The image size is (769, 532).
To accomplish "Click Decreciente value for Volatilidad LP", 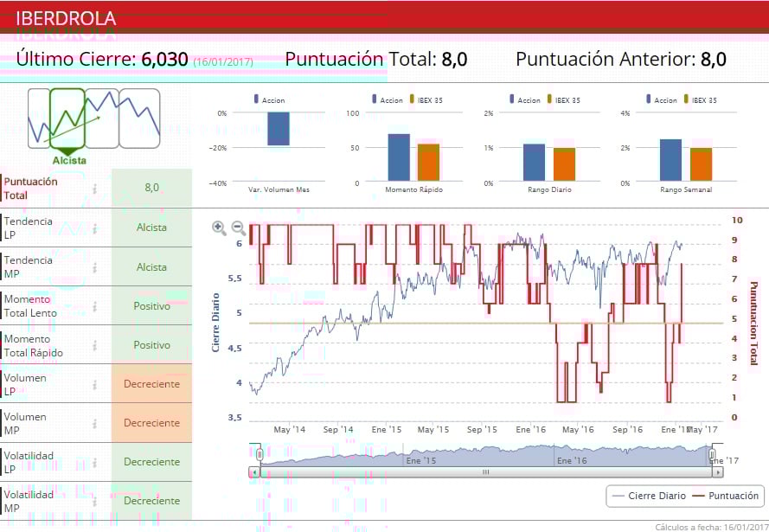I will (151, 462).
